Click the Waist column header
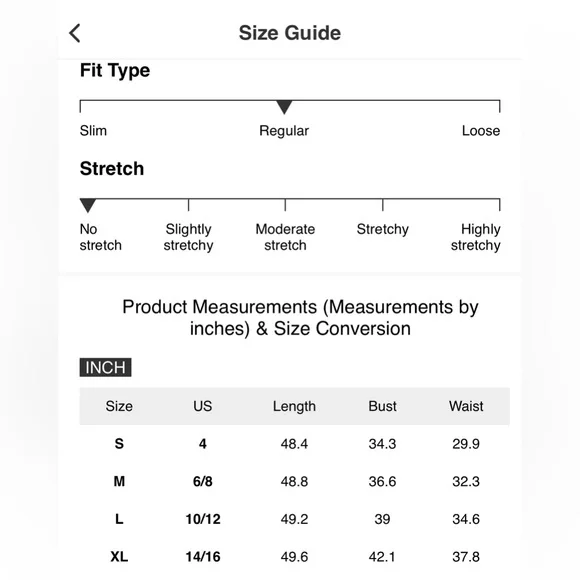This screenshot has height=580, width=580. 466,406
